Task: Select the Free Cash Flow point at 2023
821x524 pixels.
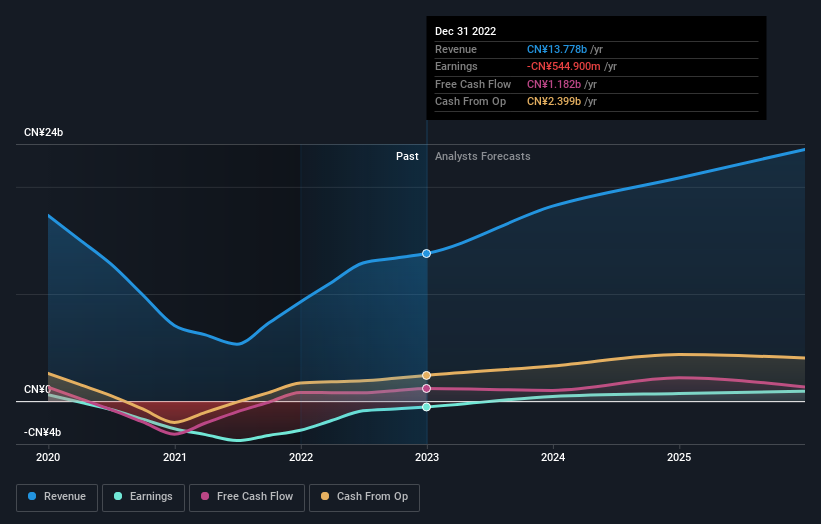Action: pyautogui.click(x=427, y=388)
